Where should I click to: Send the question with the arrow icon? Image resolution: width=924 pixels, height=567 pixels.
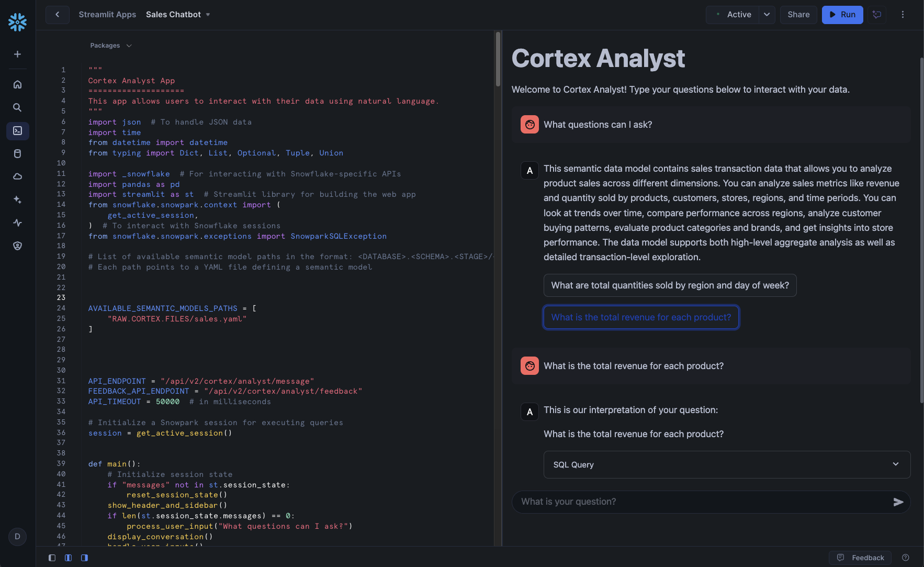(x=898, y=502)
